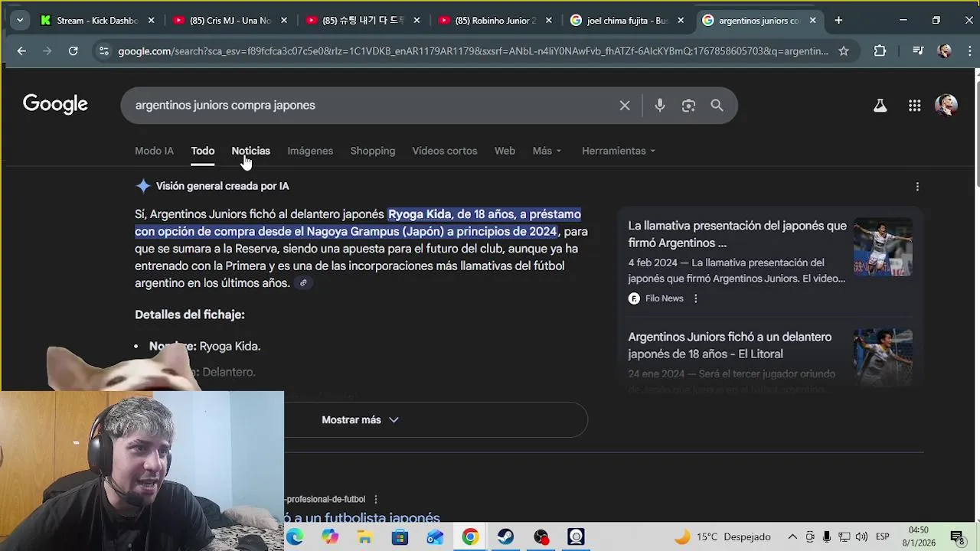980x551 pixels.
Task: Open a new browser tab
Action: (x=838, y=21)
